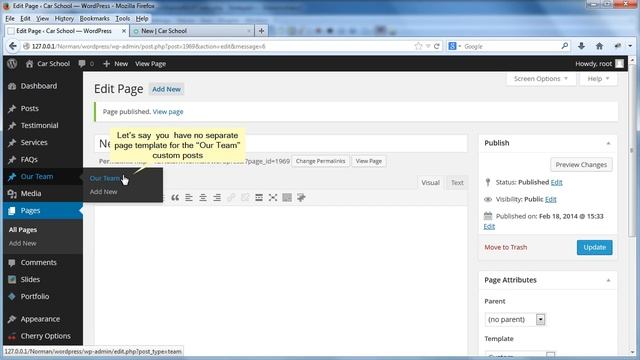Expand the Help dropdown panel

(x=598, y=79)
